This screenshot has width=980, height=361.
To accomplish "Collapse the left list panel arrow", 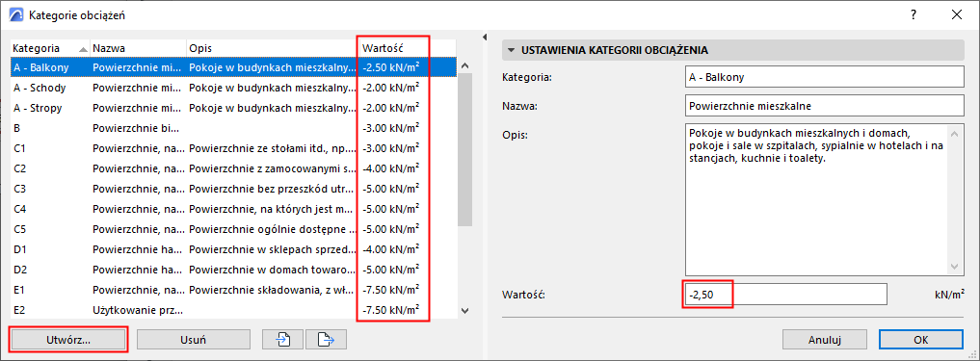I will click(x=486, y=38).
